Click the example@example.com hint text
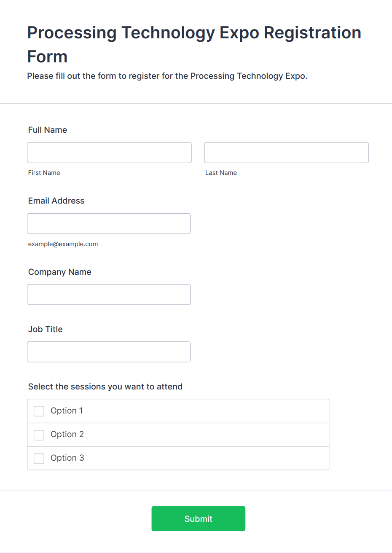 tap(63, 244)
